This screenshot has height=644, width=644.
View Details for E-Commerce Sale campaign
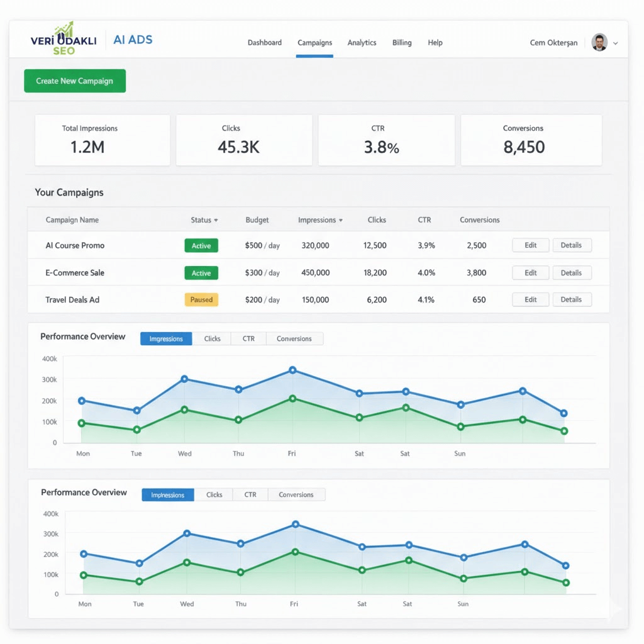pos(571,273)
